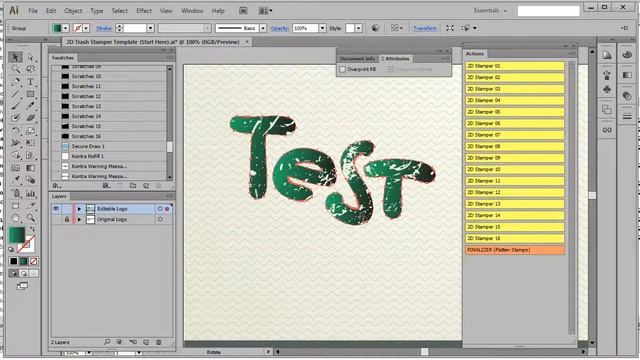Select the Paintbrush tool
Screen dimensions: 640x360
coord(16,106)
